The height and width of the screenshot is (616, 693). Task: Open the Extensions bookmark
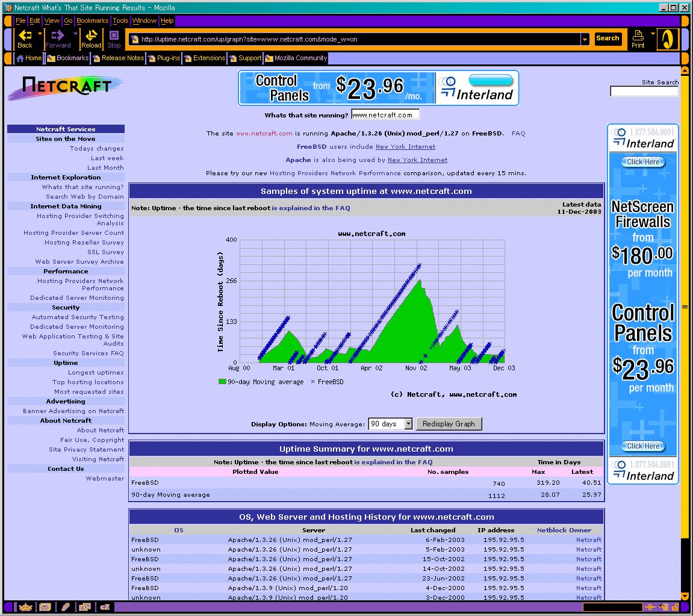205,58
